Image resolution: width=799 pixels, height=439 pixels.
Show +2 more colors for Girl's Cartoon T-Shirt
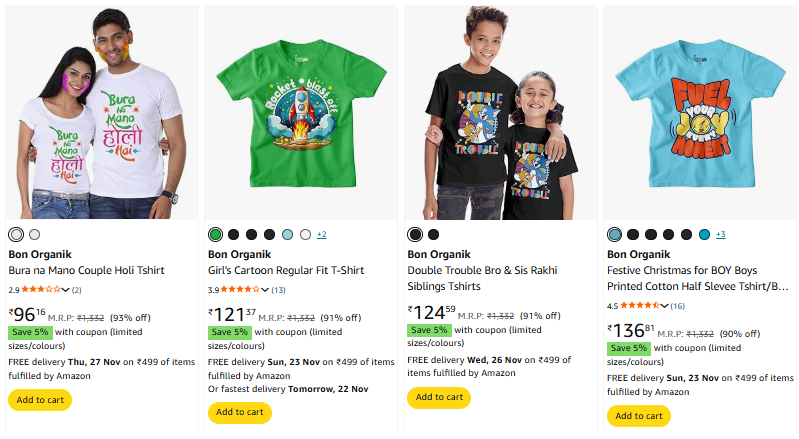pos(322,234)
